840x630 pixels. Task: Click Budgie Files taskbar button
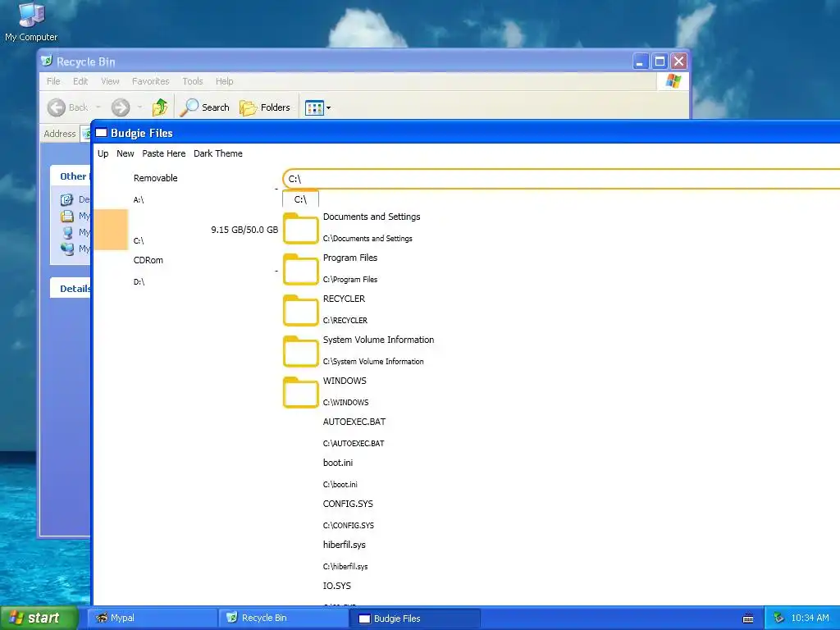pos(414,619)
